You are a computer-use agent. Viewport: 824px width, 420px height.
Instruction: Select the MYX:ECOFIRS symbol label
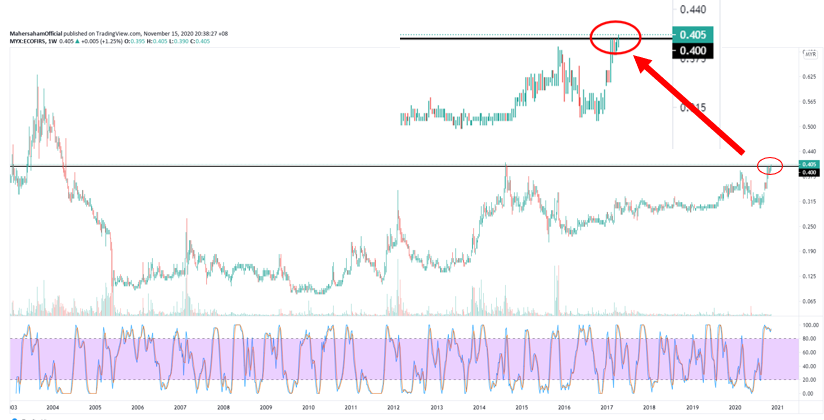27,41
